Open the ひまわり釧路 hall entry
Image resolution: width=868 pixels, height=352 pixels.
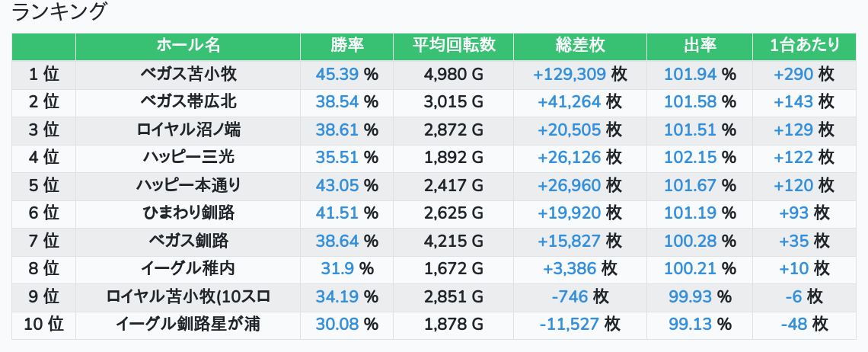[188, 213]
